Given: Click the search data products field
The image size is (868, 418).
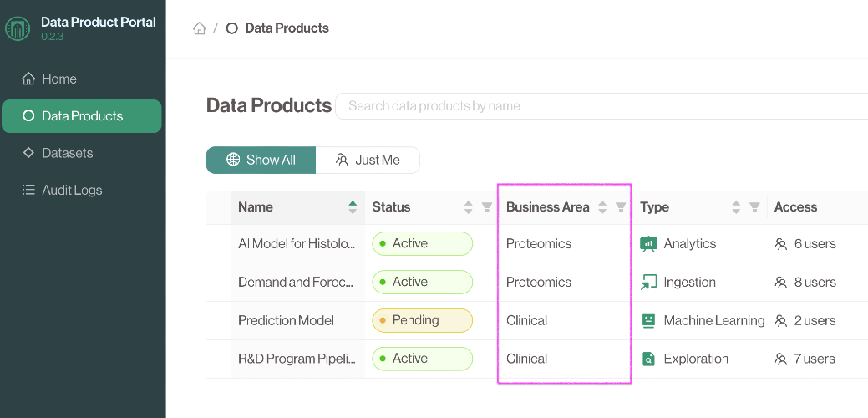Looking at the screenshot, I should click(x=603, y=105).
